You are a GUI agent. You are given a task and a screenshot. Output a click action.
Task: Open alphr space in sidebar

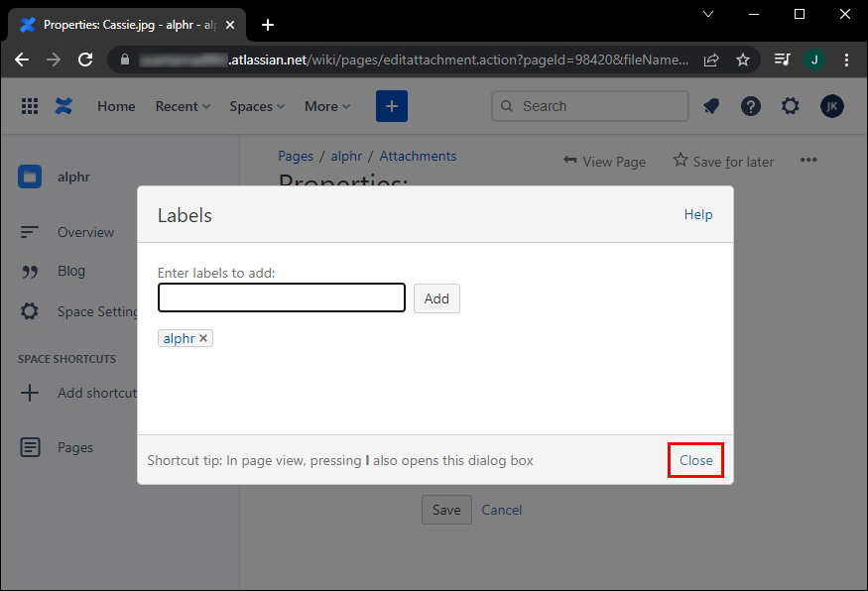pyautogui.click(x=73, y=177)
